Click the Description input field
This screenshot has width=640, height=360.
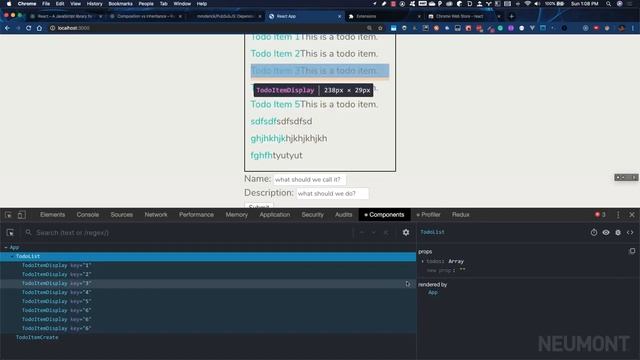pos(332,193)
